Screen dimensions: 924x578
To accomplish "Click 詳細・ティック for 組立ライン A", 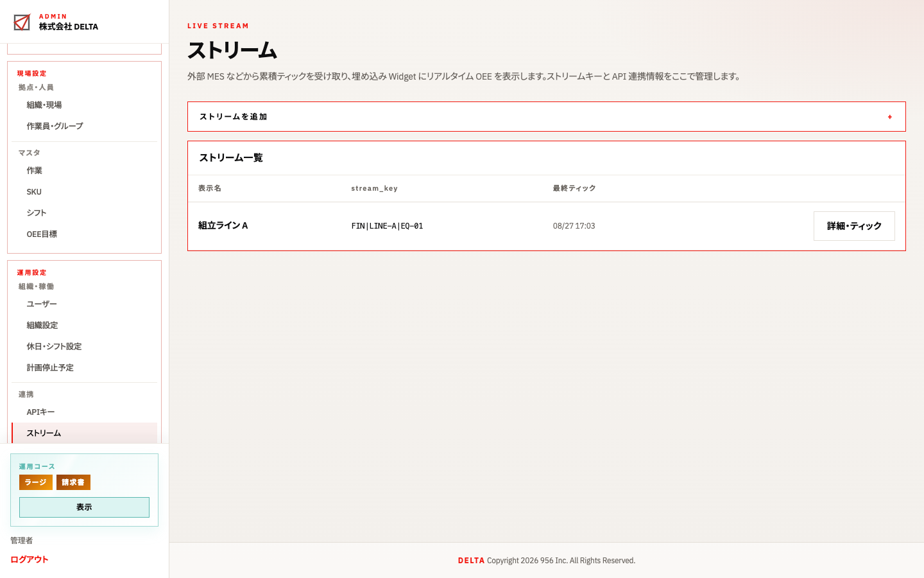I will (854, 226).
